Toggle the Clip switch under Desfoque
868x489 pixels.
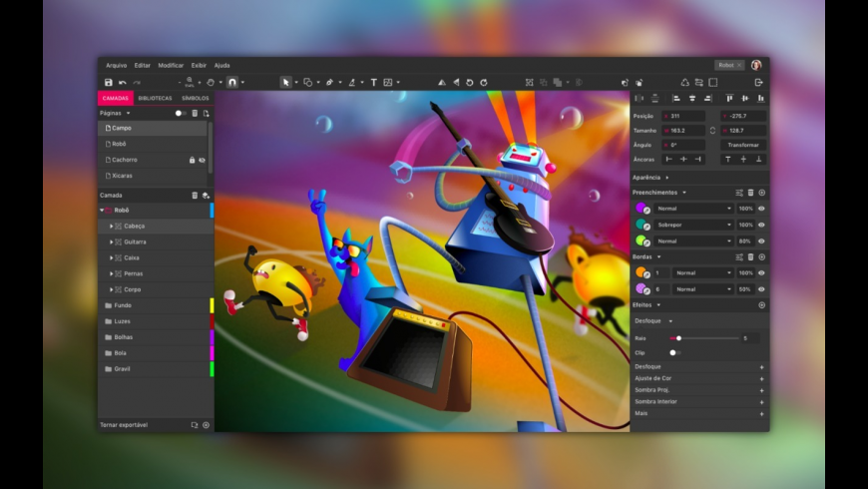tap(674, 352)
